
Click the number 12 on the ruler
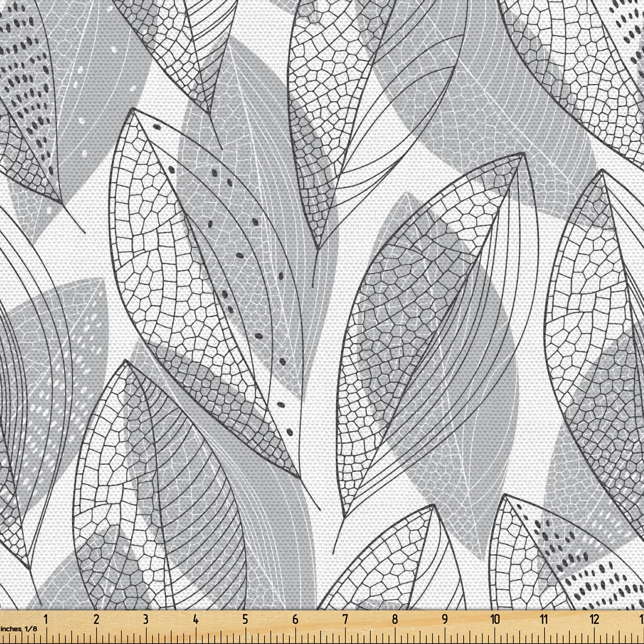[594, 619]
